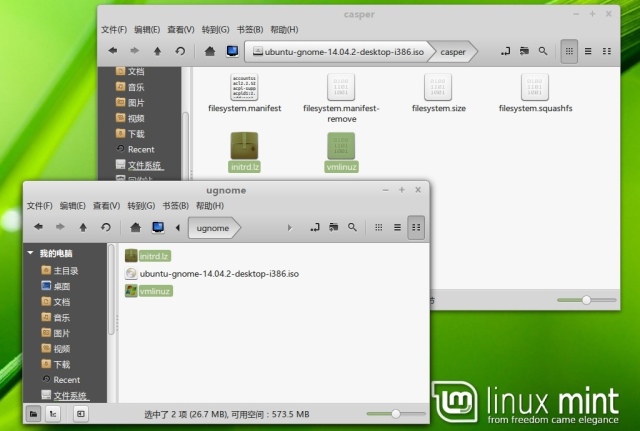This screenshot has height=431, width=640.
Task: Select the ubuntu-gnome iso file in ugnome
Action: click(x=212, y=273)
